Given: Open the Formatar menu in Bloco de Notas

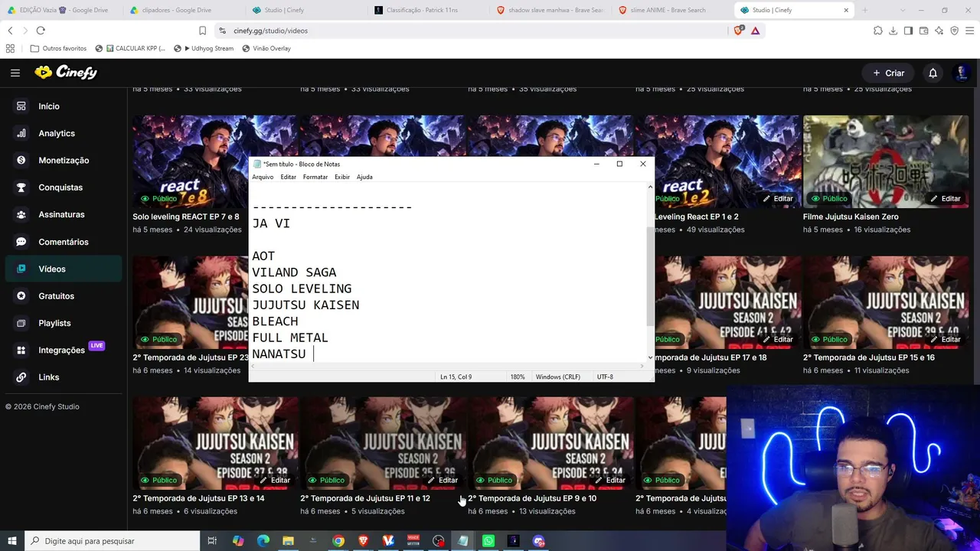Looking at the screenshot, I should coord(315,177).
